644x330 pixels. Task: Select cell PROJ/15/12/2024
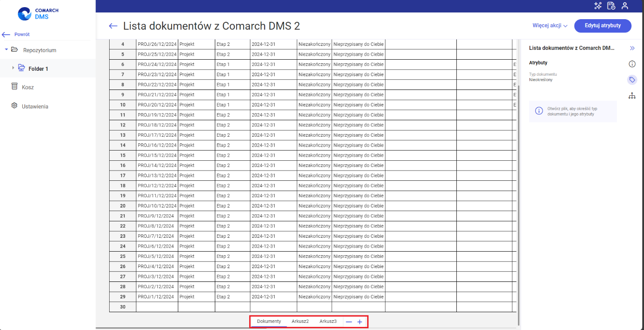coord(157,155)
